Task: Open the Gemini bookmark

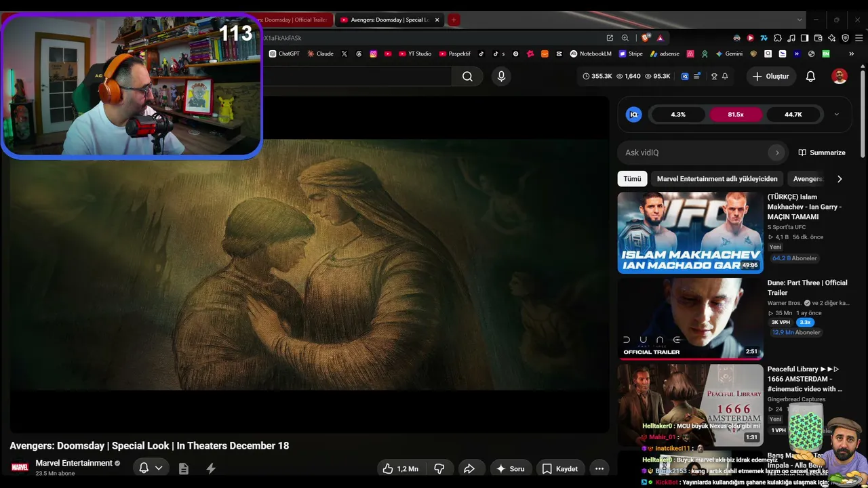Action: (729, 54)
